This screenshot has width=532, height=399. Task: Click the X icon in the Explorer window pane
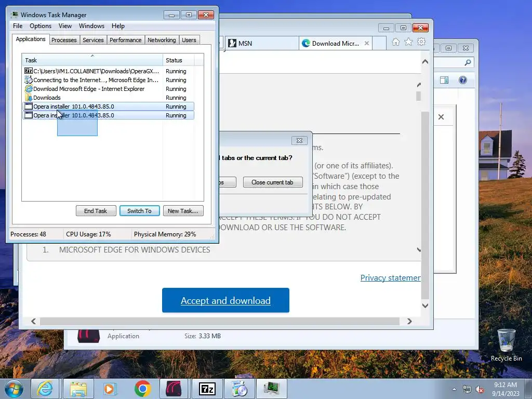click(x=441, y=117)
